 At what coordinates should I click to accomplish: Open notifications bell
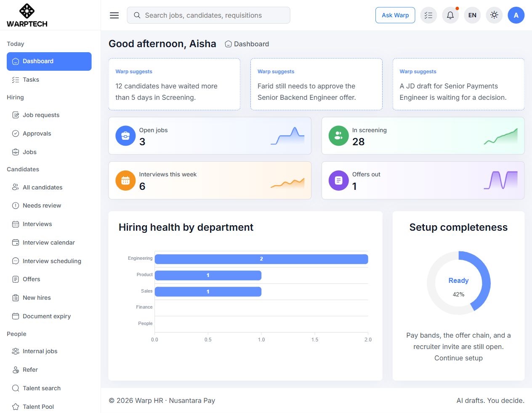point(450,15)
